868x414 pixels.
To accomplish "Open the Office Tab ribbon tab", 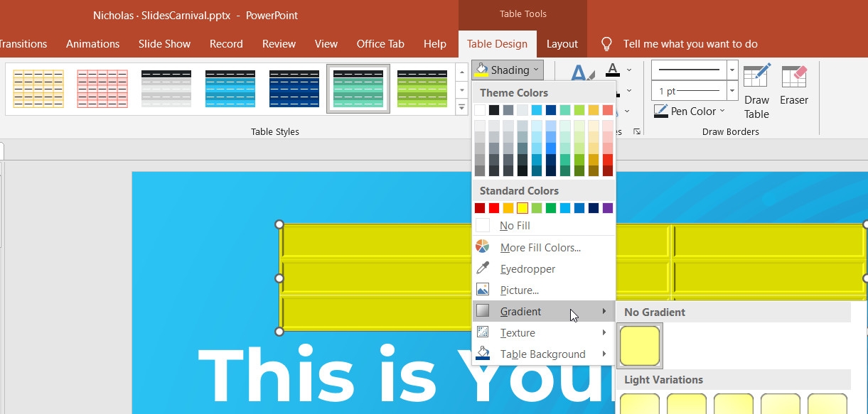I will pos(380,44).
